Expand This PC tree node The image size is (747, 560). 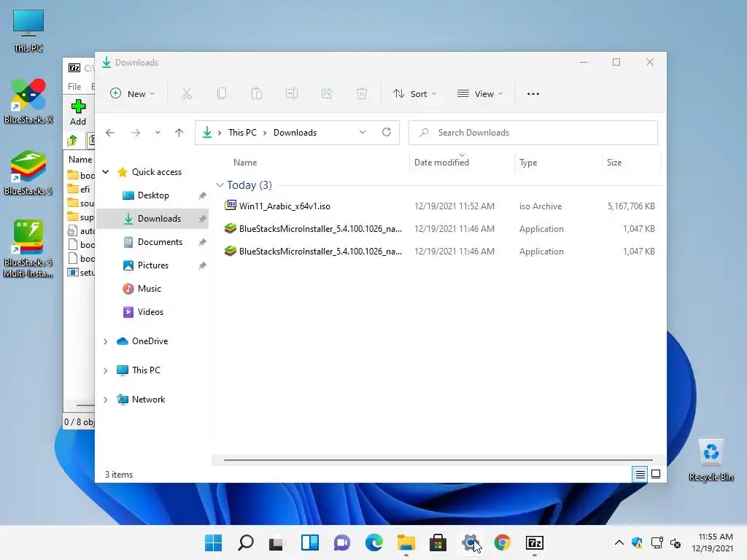106,370
